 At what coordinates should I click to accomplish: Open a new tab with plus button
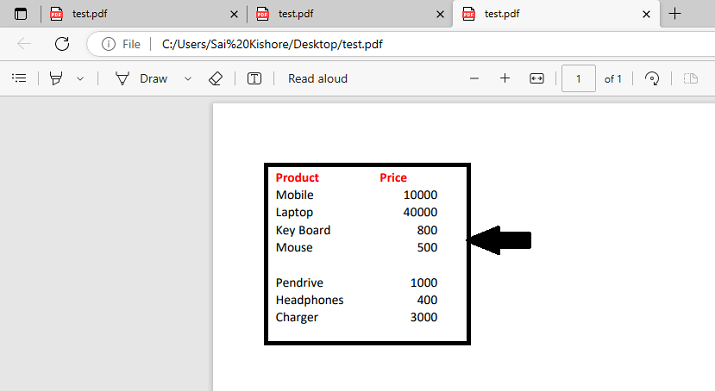pos(675,14)
